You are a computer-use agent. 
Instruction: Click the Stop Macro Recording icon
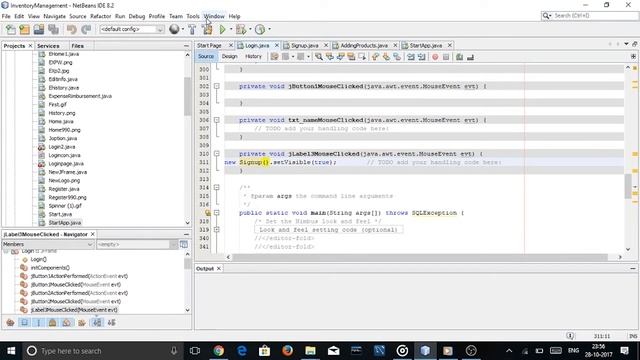tap(446, 57)
